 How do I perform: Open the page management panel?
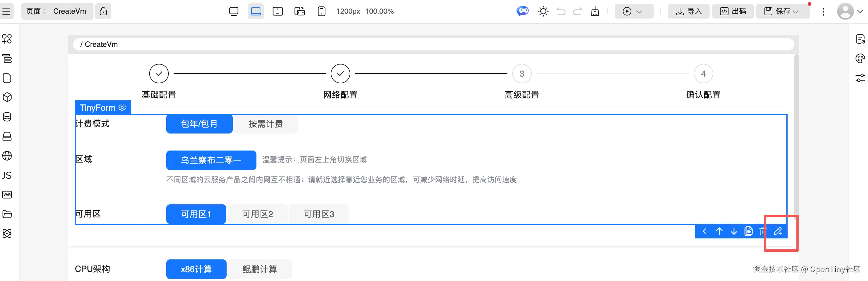click(7, 78)
